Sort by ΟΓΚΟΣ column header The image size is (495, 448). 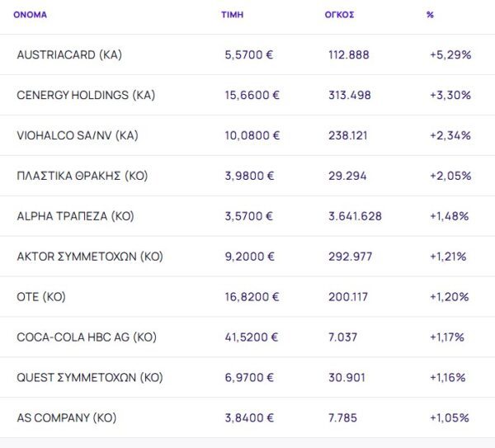(x=340, y=15)
